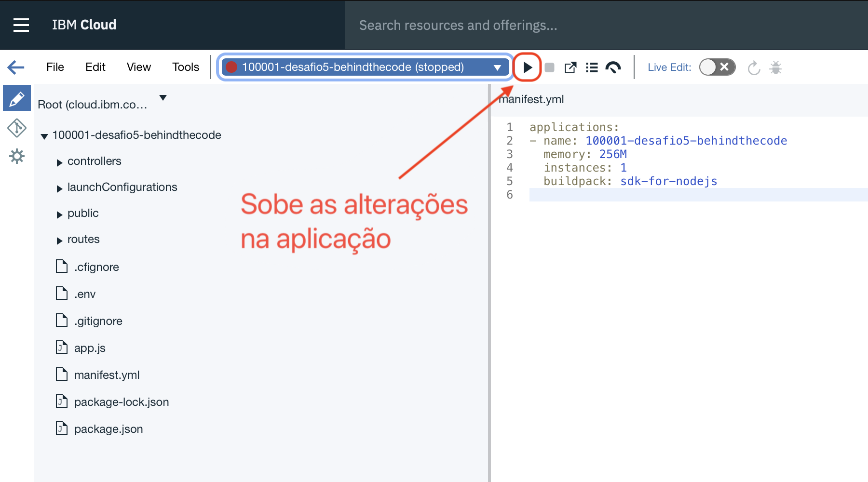Viewport: 868px width, 482px height.
Task: Click the name value on editor line 2
Action: 686,141
